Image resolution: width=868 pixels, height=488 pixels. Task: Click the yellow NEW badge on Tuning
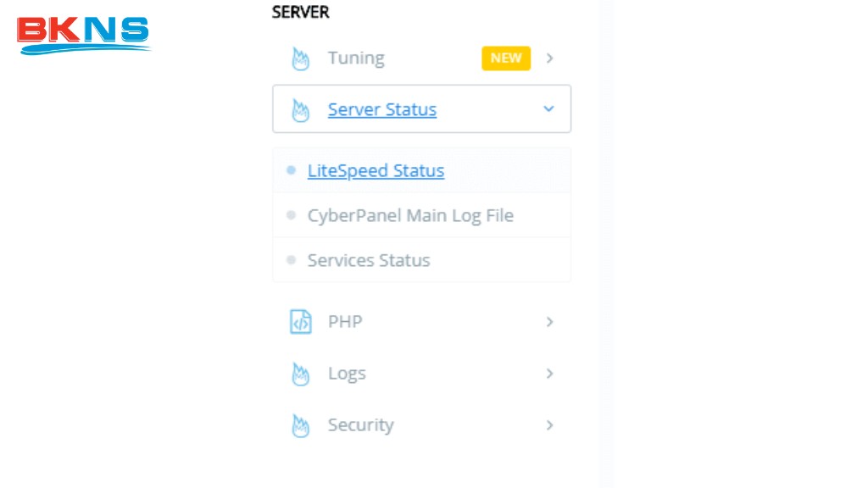click(x=506, y=58)
